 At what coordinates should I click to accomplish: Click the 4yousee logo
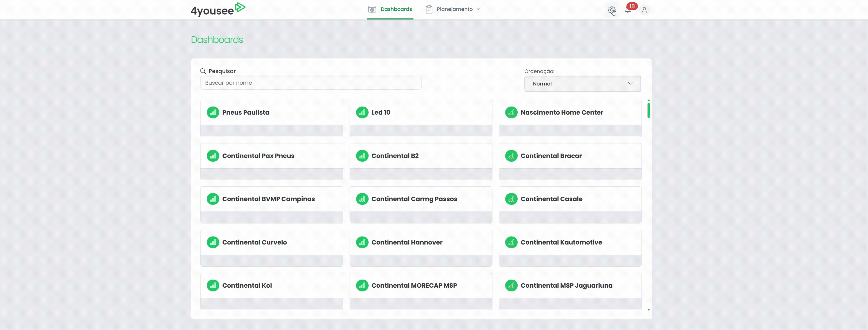tap(218, 9)
